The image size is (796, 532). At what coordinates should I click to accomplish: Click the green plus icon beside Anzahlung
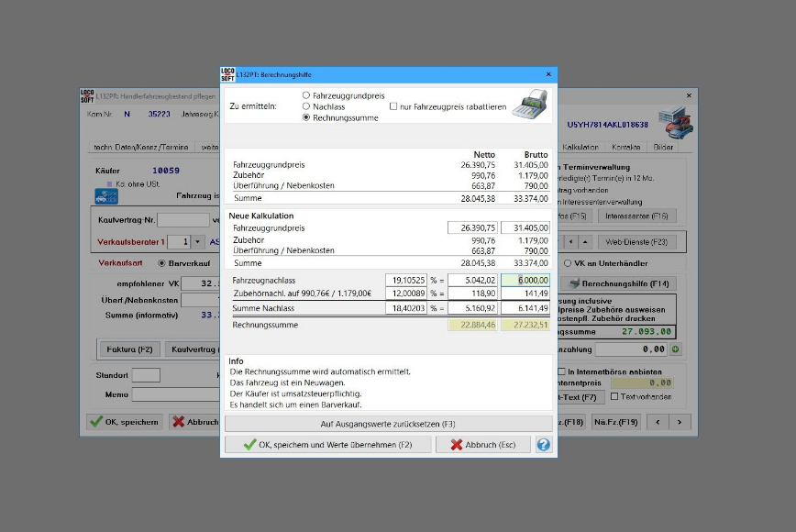pyautogui.click(x=676, y=349)
